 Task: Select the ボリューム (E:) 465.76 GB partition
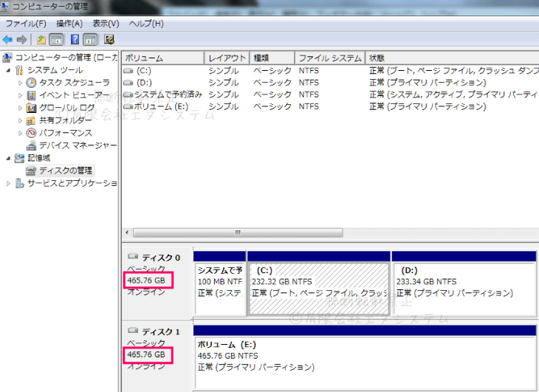click(x=365, y=362)
